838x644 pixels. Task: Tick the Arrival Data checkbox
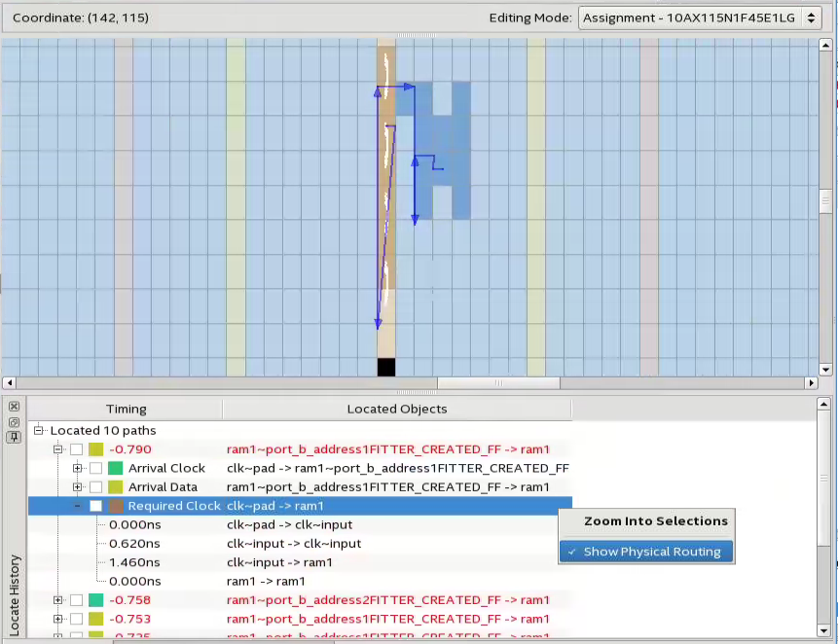click(96, 486)
